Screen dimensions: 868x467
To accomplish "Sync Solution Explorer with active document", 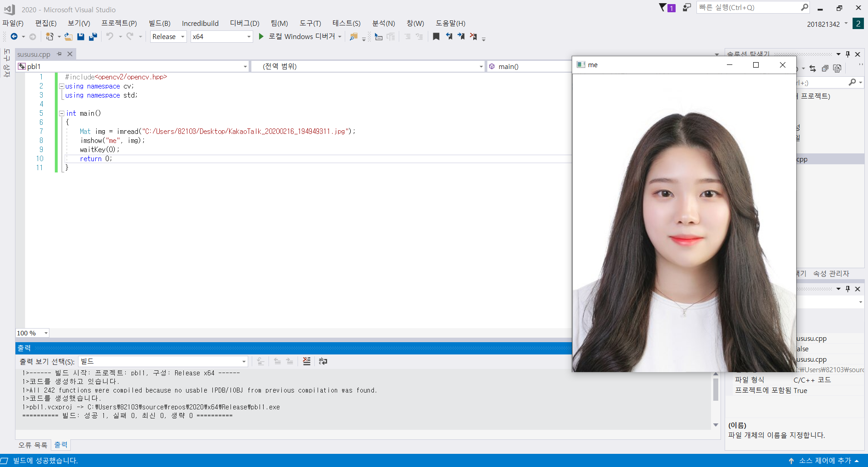I will (813, 68).
